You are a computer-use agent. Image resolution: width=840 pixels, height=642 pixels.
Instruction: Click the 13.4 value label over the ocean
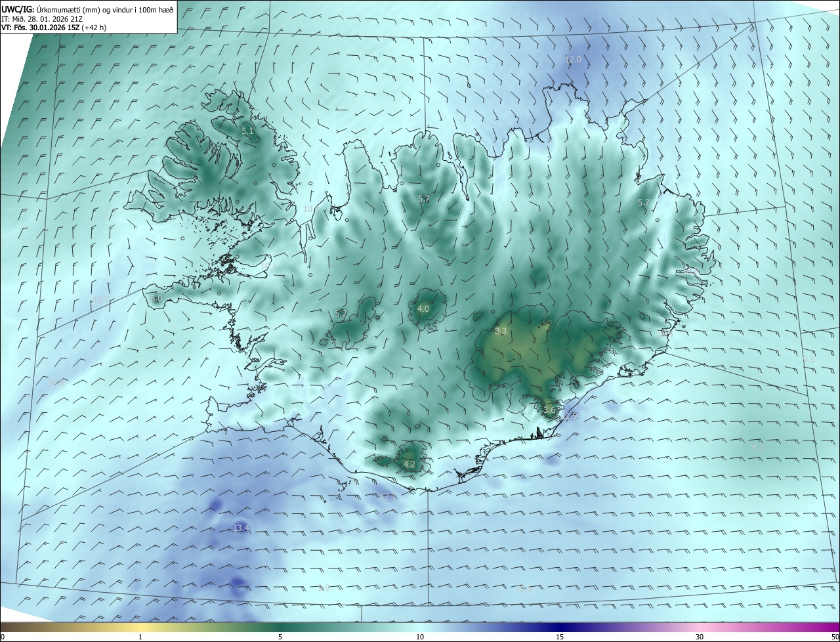[x=241, y=528]
